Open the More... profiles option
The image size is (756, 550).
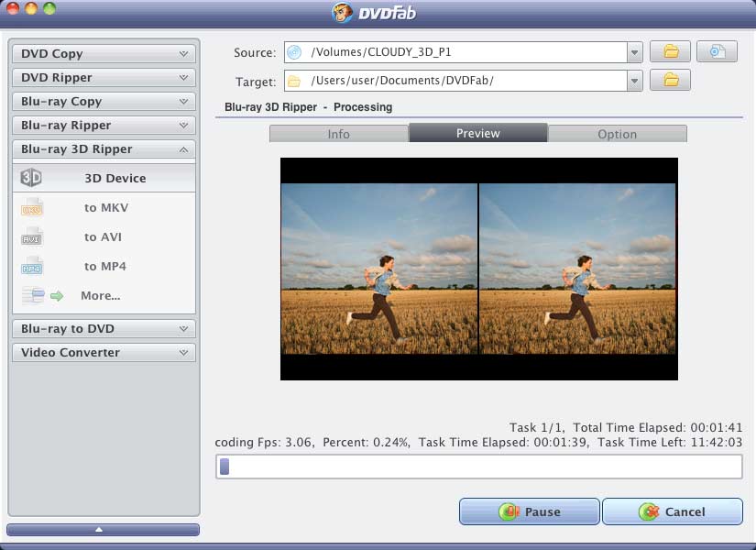pos(104,295)
